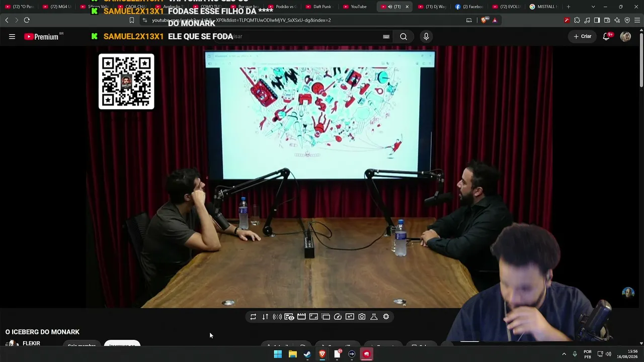Click the dashed-window pop-up player icon

(326, 317)
